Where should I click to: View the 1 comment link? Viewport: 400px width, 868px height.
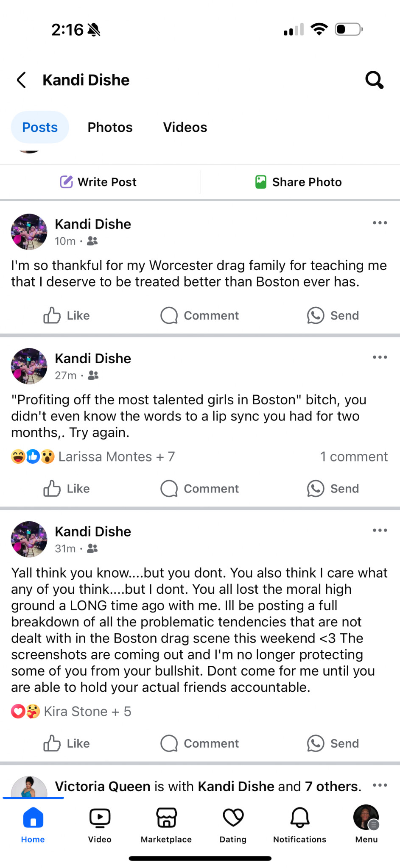353,456
